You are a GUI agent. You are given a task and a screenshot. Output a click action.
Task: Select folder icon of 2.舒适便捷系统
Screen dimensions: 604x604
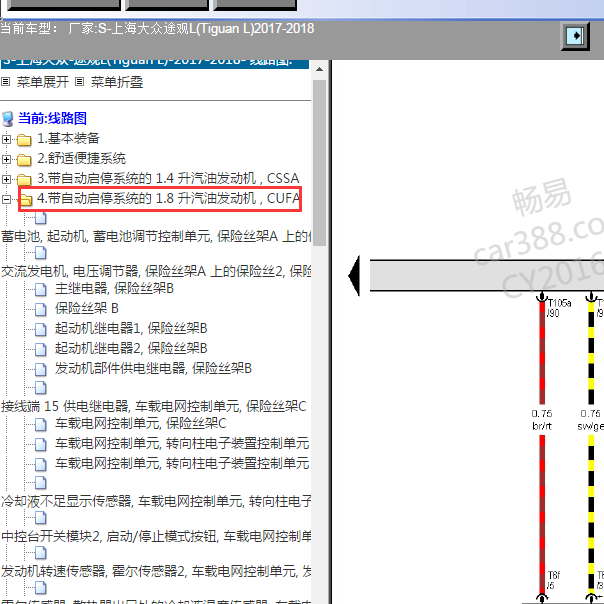pos(24,159)
